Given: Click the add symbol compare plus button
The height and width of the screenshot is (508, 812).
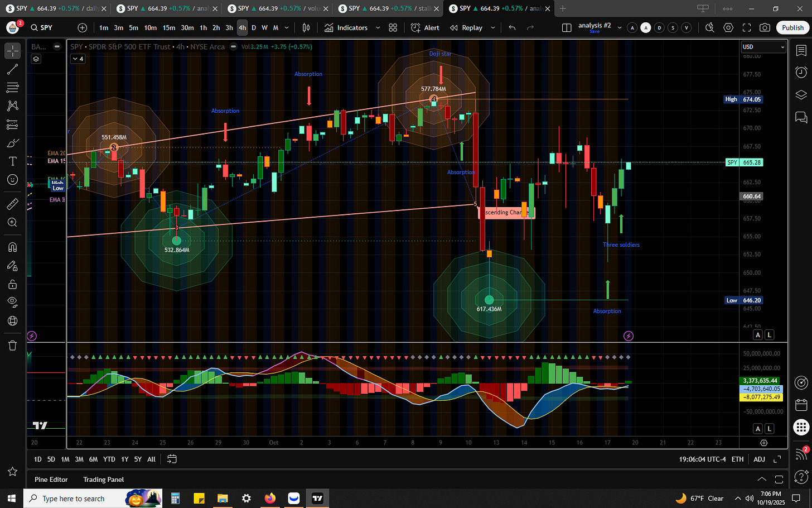Looking at the screenshot, I should click(x=83, y=27).
